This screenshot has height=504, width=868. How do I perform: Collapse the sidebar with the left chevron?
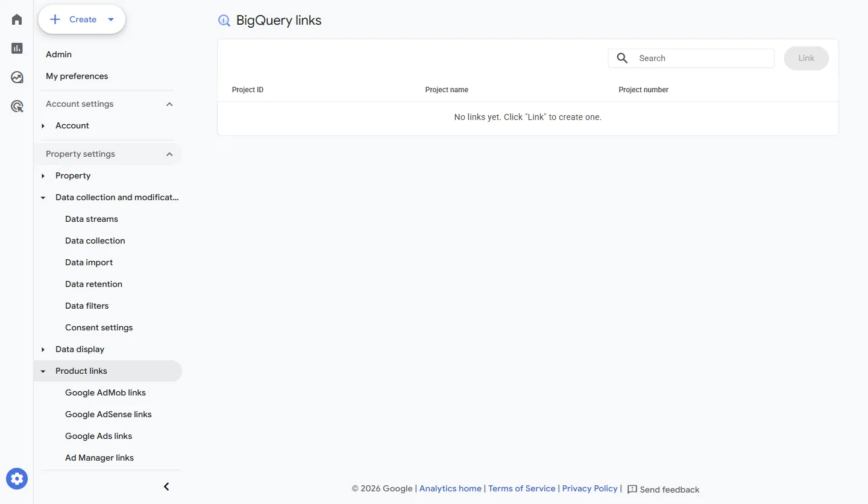(167, 487)
